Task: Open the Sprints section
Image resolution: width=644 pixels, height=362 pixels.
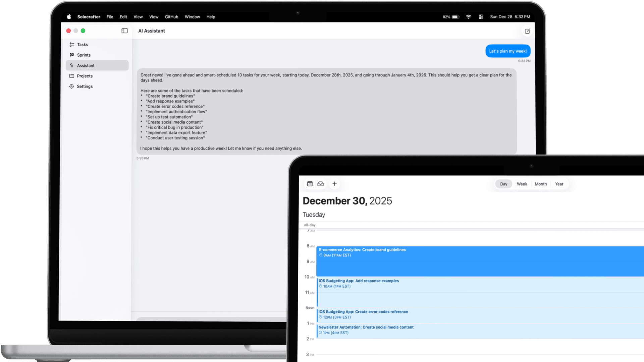Action: point(83,55)
